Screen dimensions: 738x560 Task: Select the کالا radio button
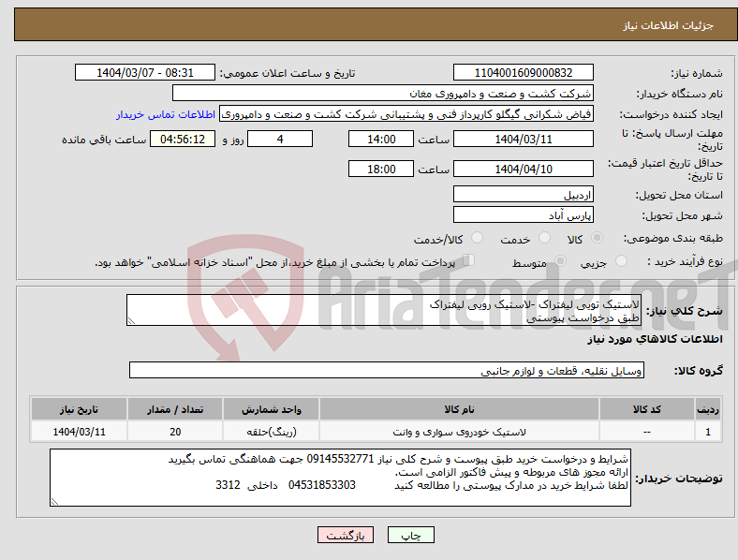click(597, 238)
